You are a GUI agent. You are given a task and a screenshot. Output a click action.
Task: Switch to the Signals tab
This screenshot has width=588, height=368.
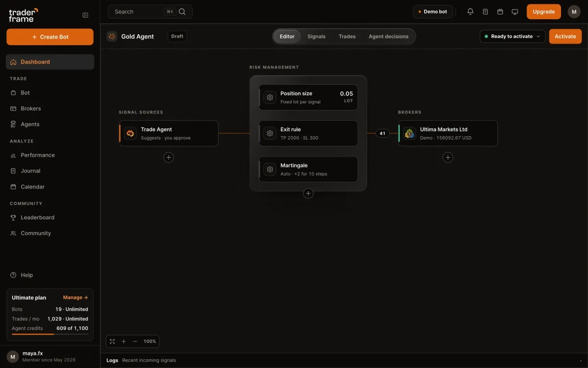coord(317,37)
